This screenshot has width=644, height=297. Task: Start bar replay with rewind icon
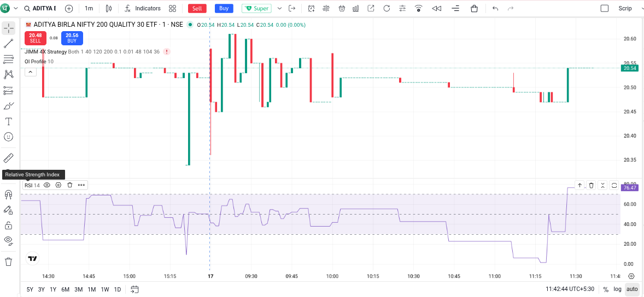[x=437, y=8]
